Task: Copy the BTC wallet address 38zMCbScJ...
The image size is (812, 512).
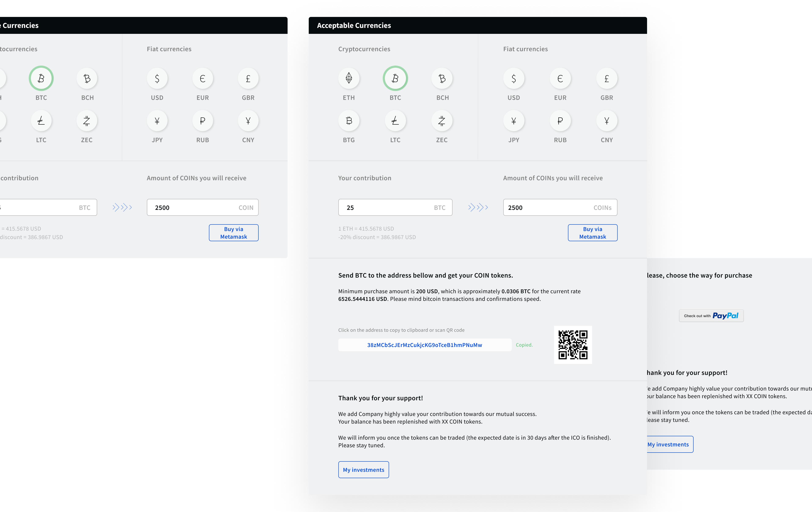Action: click(x=425, y=345)
